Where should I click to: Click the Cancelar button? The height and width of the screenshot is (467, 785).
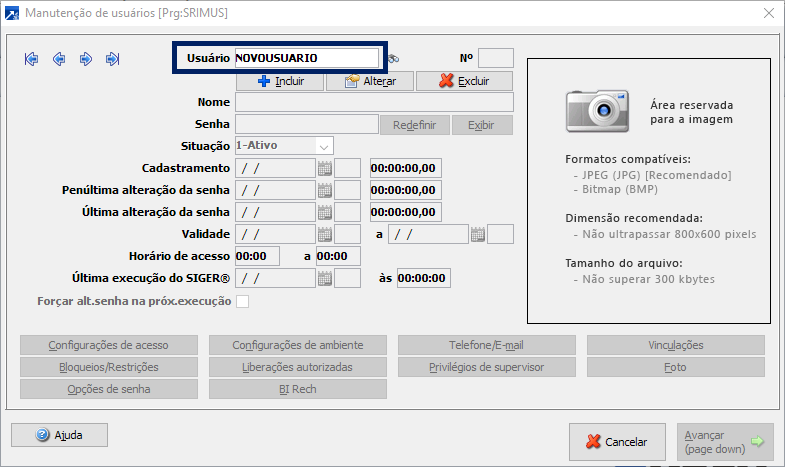point(617,442)
